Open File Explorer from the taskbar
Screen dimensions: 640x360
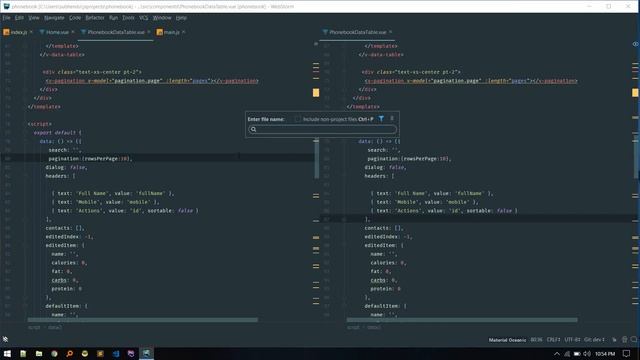point(39,353)
